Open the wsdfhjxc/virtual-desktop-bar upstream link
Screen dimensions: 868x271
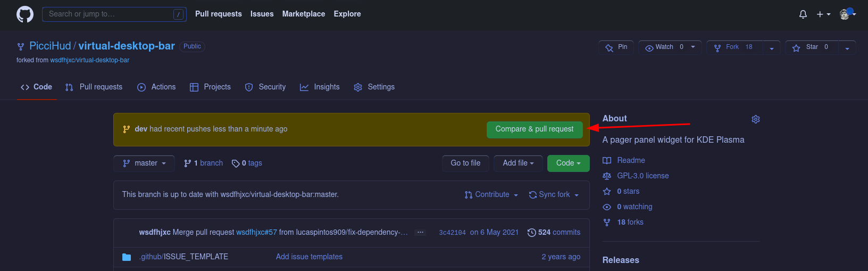89,60
